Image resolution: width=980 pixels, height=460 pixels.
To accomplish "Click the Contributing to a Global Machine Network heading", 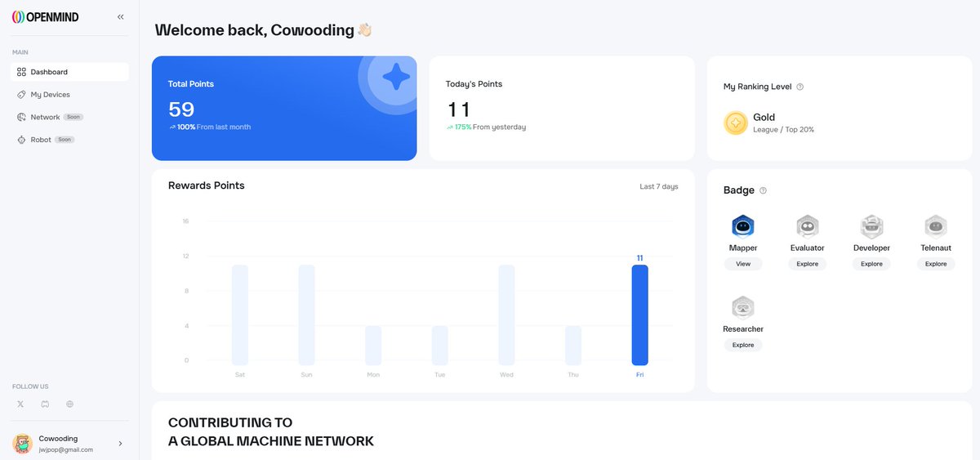I will [271, 432].
